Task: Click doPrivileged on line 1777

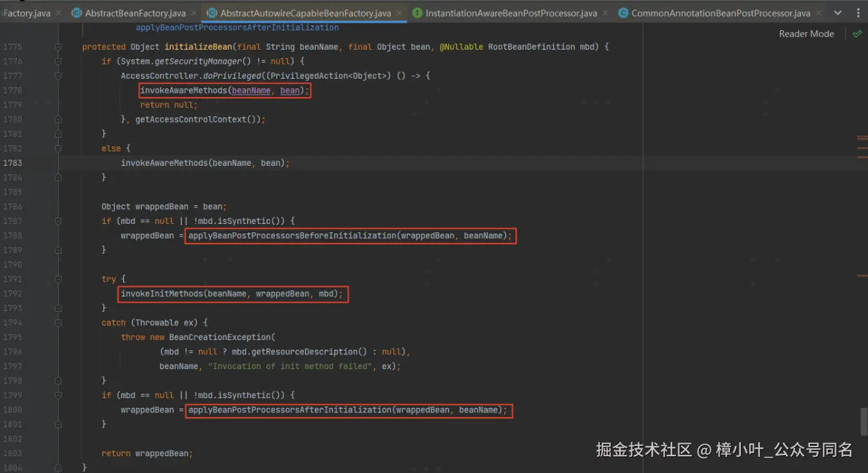Action: tap(232, 75)
